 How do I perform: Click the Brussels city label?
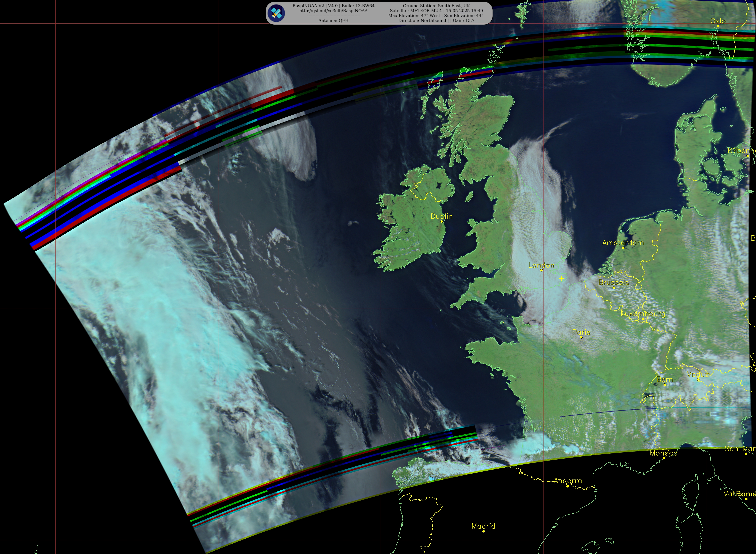click(614, 283)
